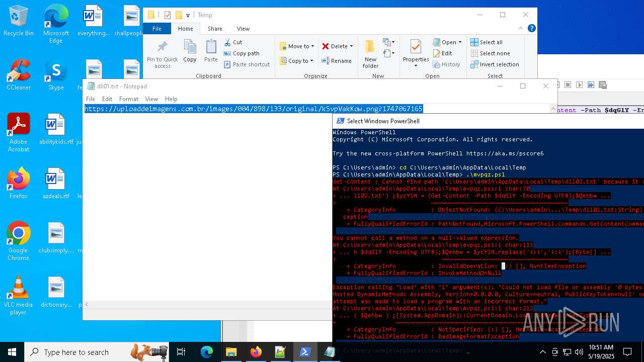
Task: Switch to Notepad via taskbar icon
Action: tap(330, 352)
